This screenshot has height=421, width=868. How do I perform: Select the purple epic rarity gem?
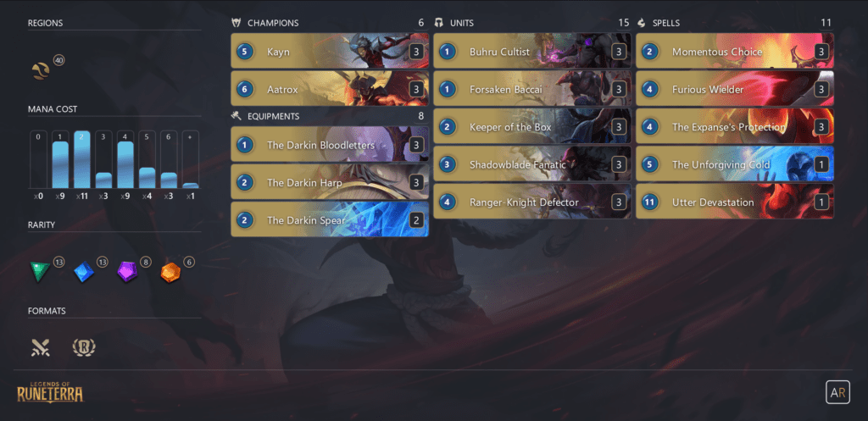[127, 272]
